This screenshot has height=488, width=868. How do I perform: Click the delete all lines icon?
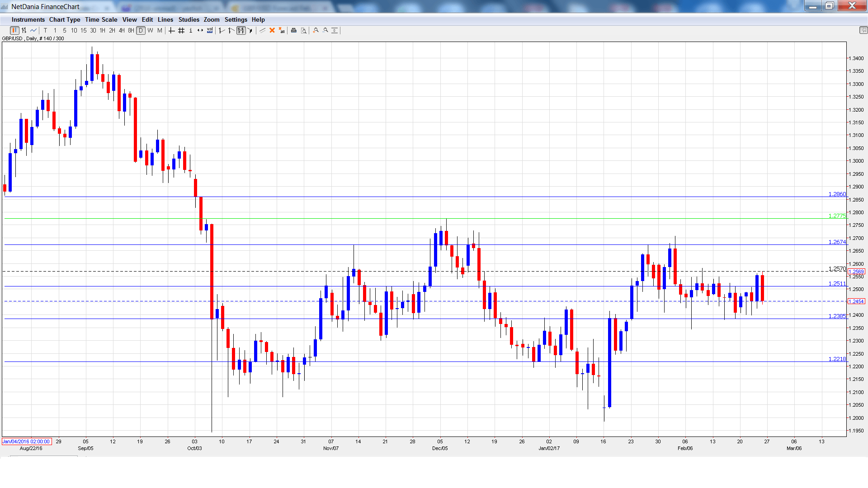(x=282, y=31)
